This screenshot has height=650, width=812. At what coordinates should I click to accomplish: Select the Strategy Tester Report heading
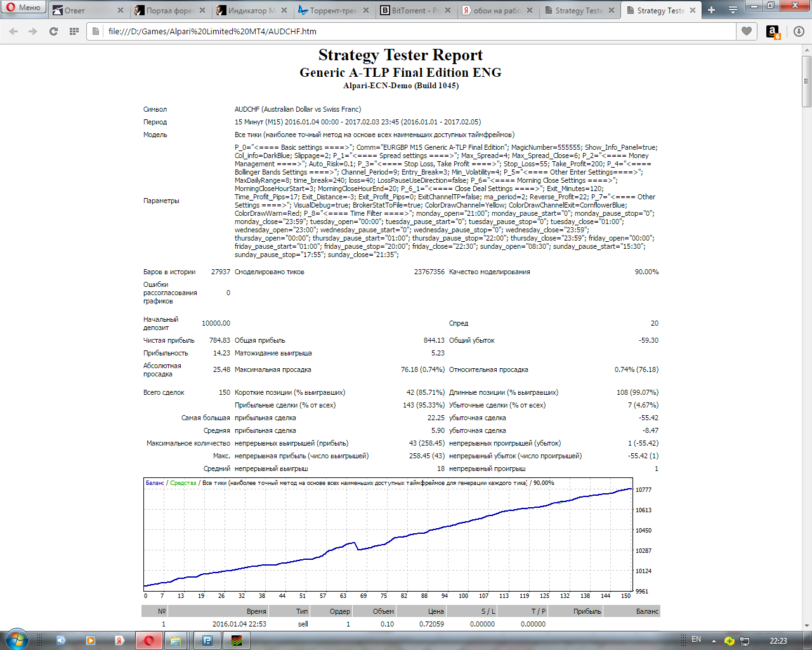[x=400, y=55]
